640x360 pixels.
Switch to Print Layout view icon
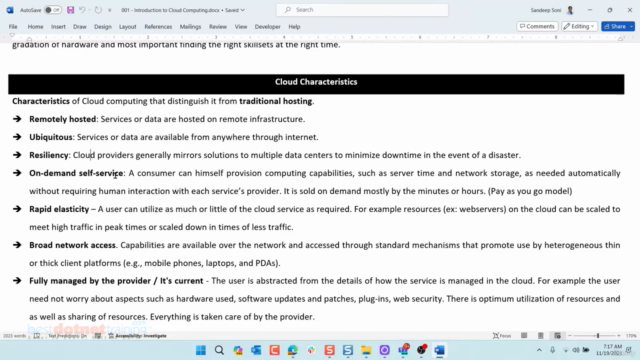click(540, 336)
